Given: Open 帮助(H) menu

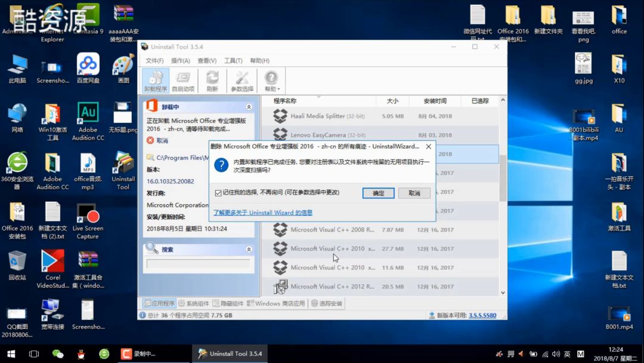Looking at the screenshot, I should click(x=259, y=61).
